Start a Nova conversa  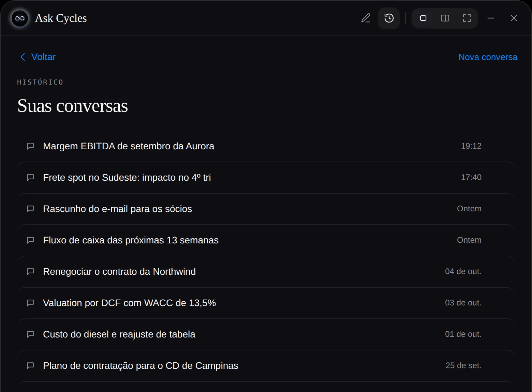click(x=488, y=57)
